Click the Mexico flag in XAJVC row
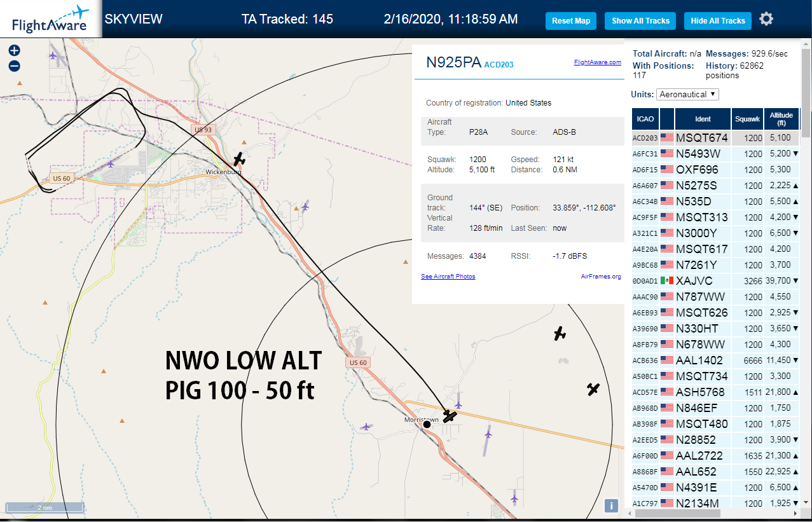The width and height of the screenshot is (812, 522). click(x=667, y=281)
